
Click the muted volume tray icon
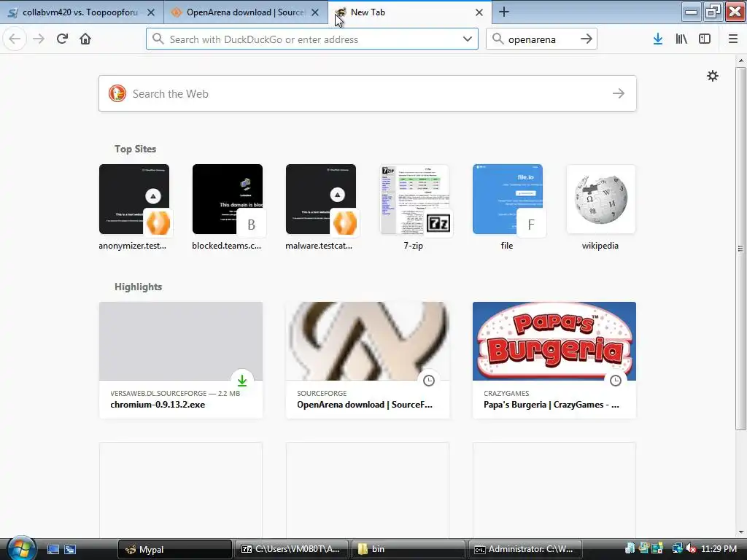pos(691,548)
